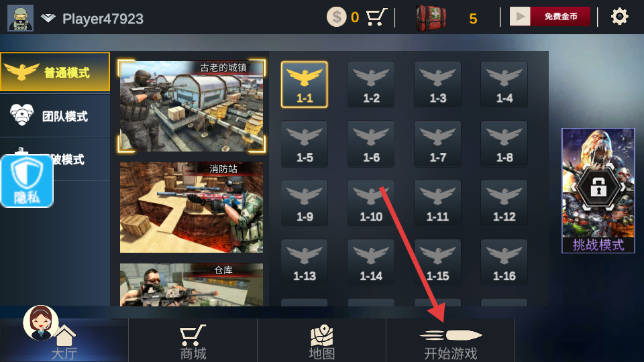The image size is (644, 362).
Task: Choose the 仓库 warehouse map thumbnail
Action: [x=191, y=285]
